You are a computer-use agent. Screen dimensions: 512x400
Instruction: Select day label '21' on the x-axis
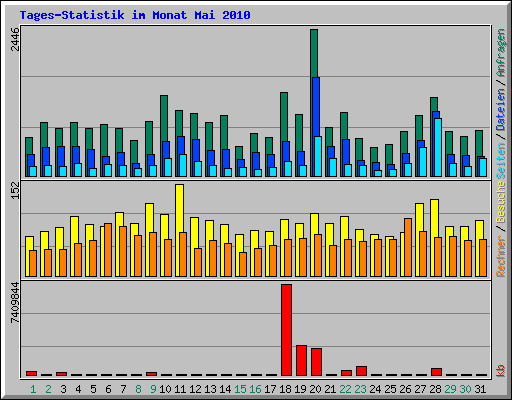pos(330,389)
